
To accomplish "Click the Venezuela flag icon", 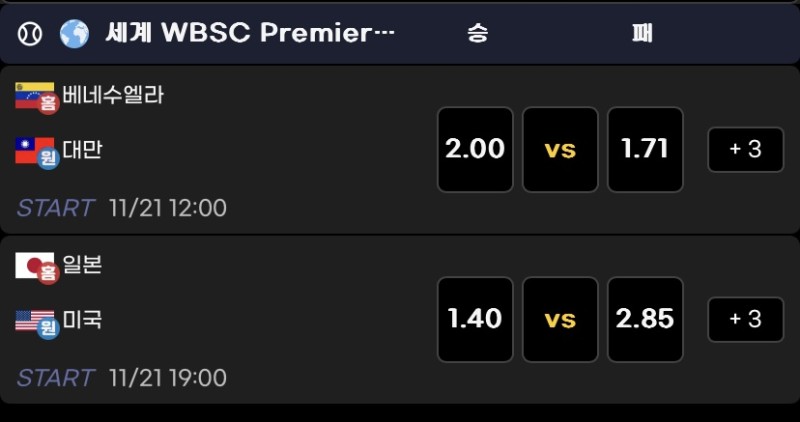I will 35,97.
